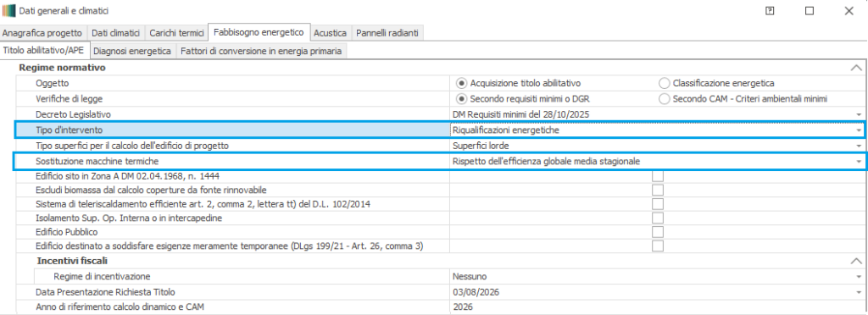
Task: Open Data Presentazione Richiesta Titolo date picker
Action: pos(859,291)
